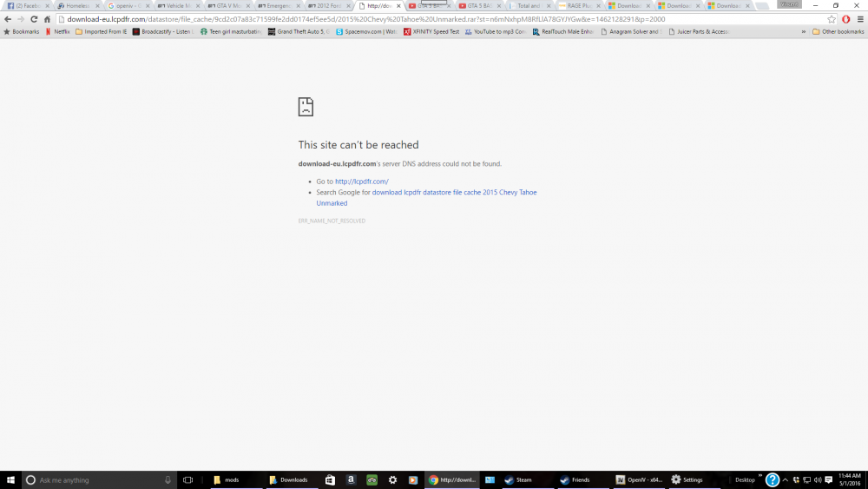Launch the Windows Store taskbar icon
Viewport: 868px width, 489px height.
(x=330, y=479)
